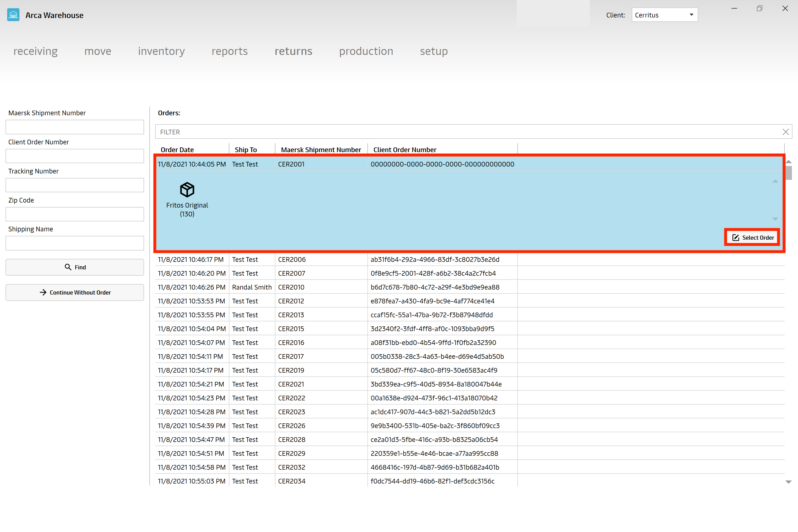Click the orders list scroll-down arrow
The image size is (798, 532).
coord(789,482)
